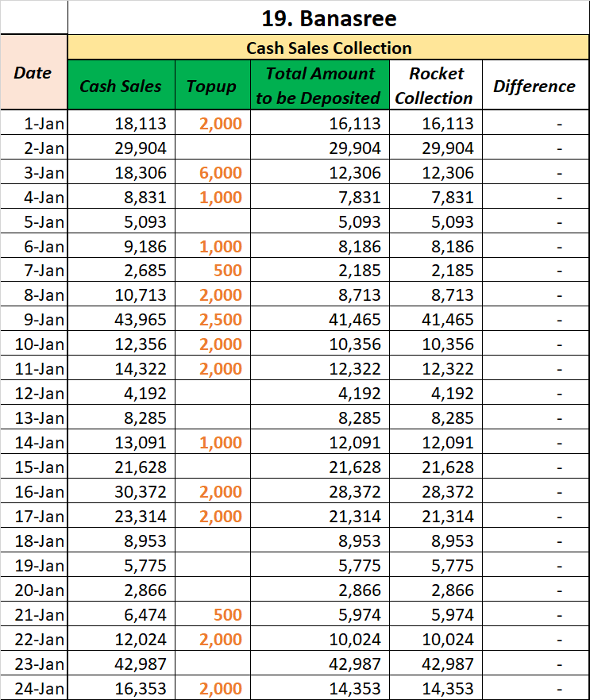
Task: Click the 'Difference' column header
Action: (x=535, y=85)
